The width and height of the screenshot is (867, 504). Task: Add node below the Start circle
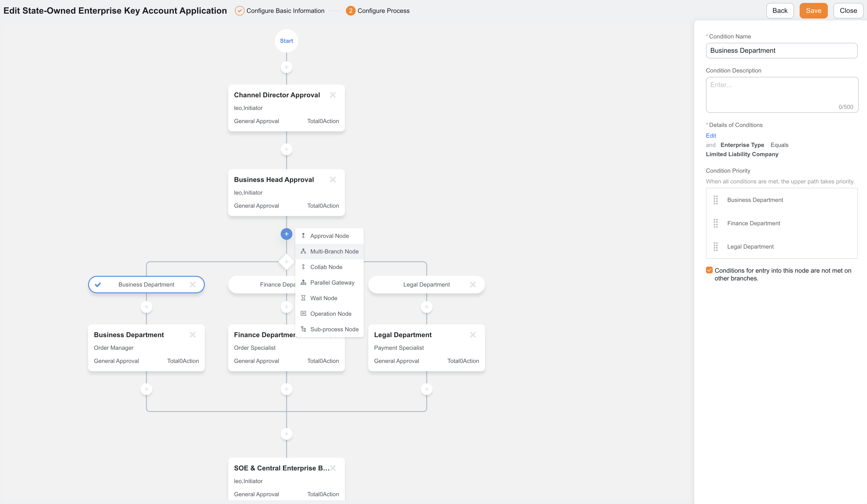coord(286,67)
